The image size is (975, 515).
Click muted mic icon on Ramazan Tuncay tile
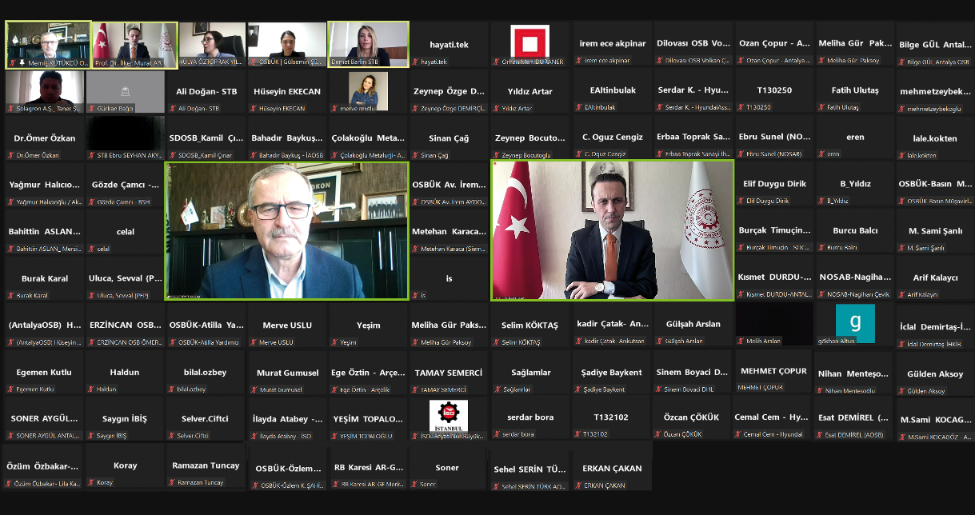coord(172,482)
